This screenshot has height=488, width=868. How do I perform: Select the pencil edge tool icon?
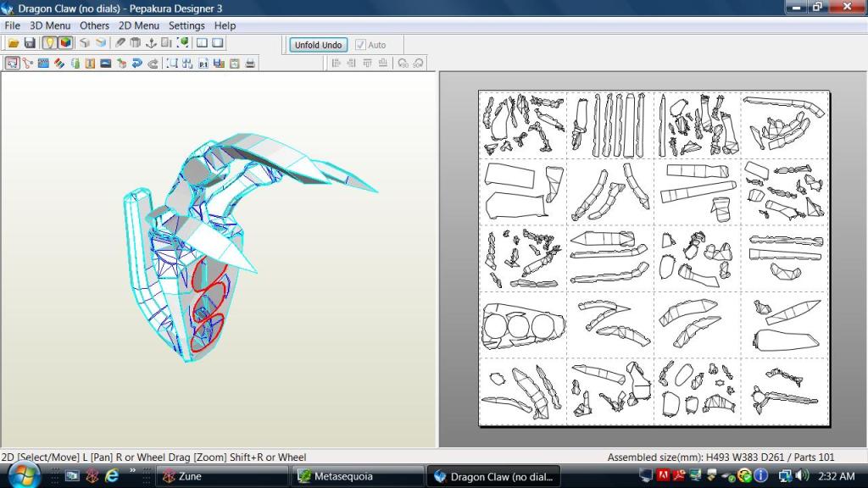(x=120, y=42)
